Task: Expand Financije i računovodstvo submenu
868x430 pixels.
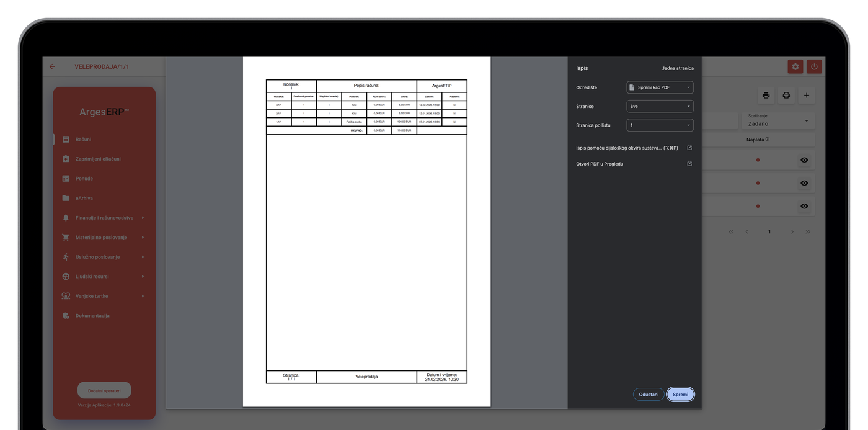Action: (104, 218)
